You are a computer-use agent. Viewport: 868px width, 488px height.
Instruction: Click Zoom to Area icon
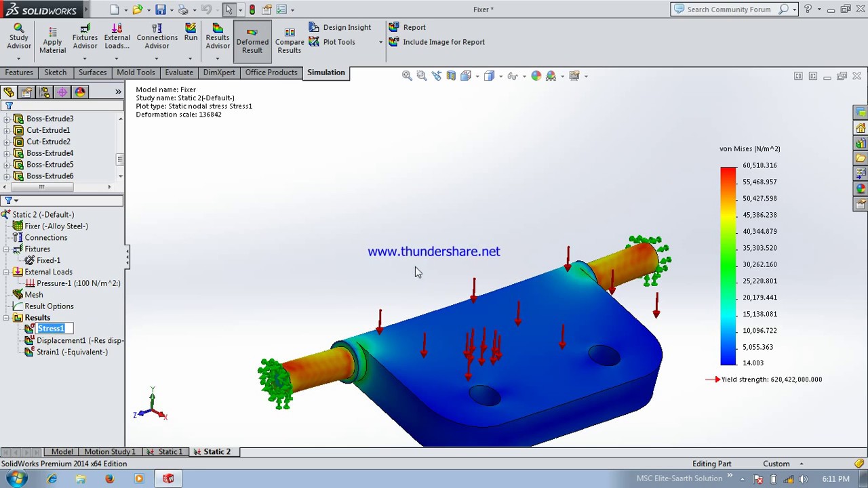pos(421,76)
